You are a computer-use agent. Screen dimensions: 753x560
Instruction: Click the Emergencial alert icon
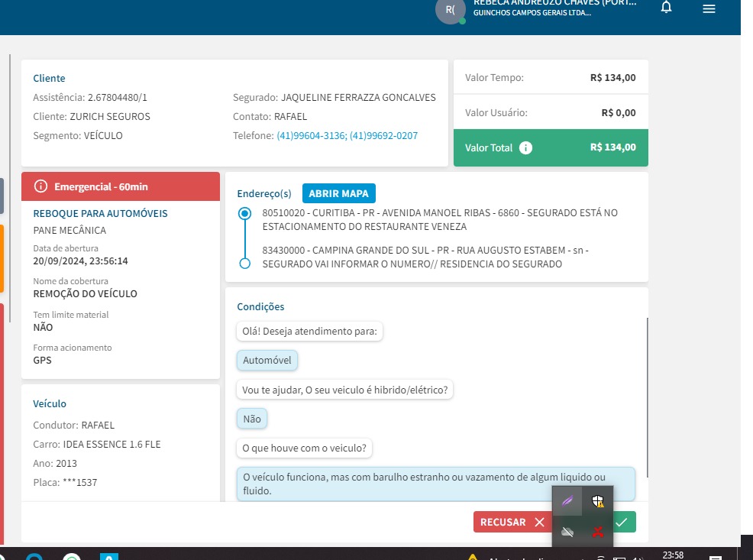[40, 186]
